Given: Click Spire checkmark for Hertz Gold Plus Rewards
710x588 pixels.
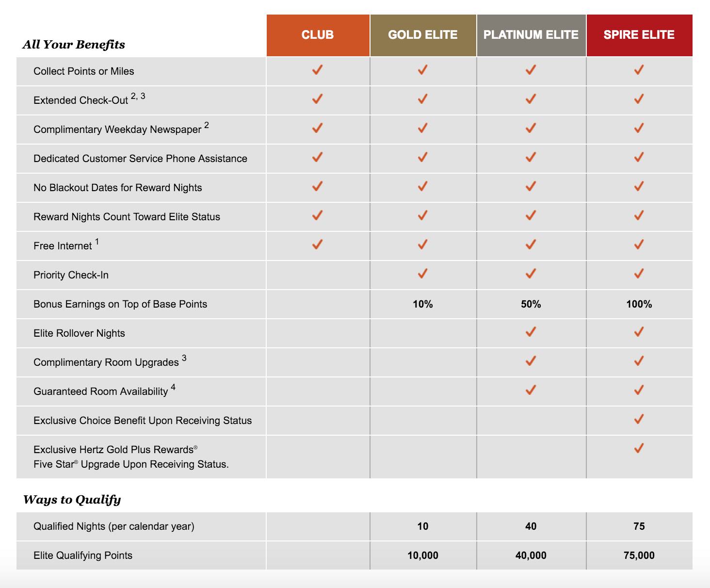Looking at the screenshot, I should click(x=639, y=448).
